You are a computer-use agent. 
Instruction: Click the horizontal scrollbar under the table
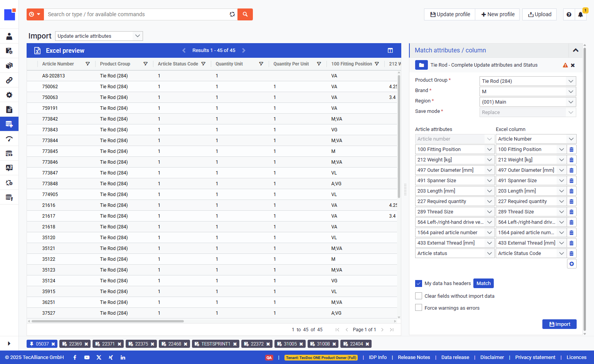click(108, 321)
